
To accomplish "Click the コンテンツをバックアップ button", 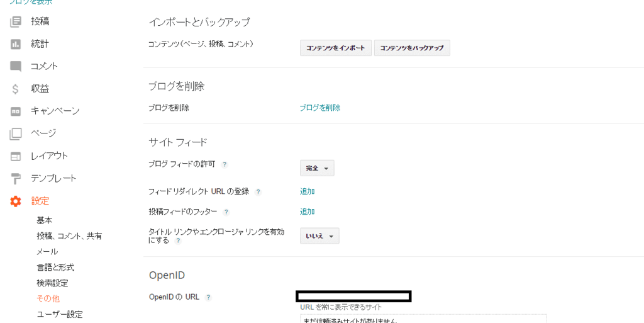I will point(412,48).
